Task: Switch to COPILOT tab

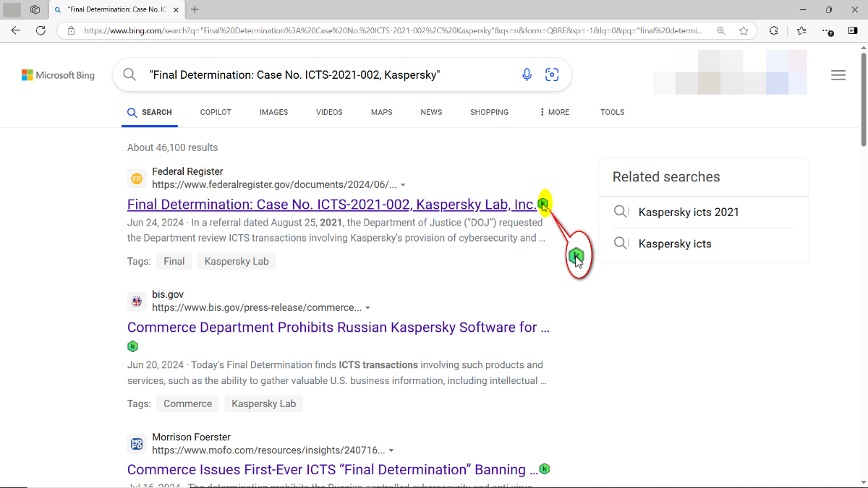Action: click(x=216, y=112)
